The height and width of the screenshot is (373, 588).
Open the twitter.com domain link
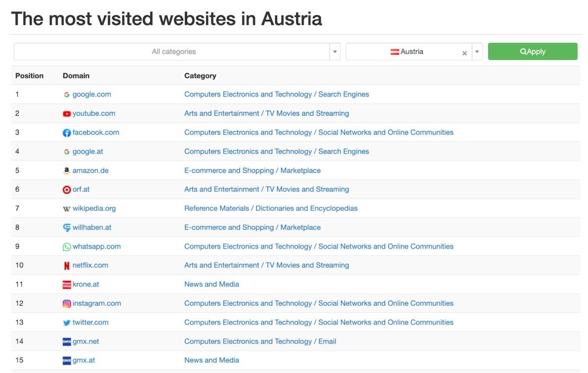90,323
